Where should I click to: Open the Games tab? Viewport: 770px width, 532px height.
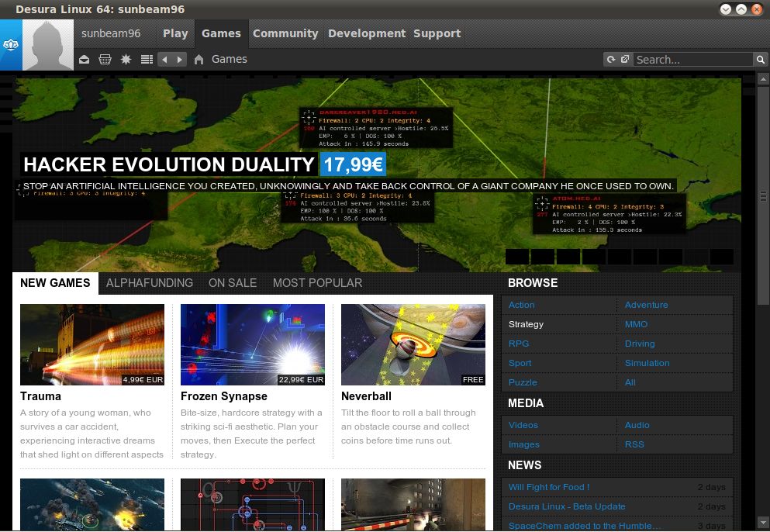[x=222, y=33]
